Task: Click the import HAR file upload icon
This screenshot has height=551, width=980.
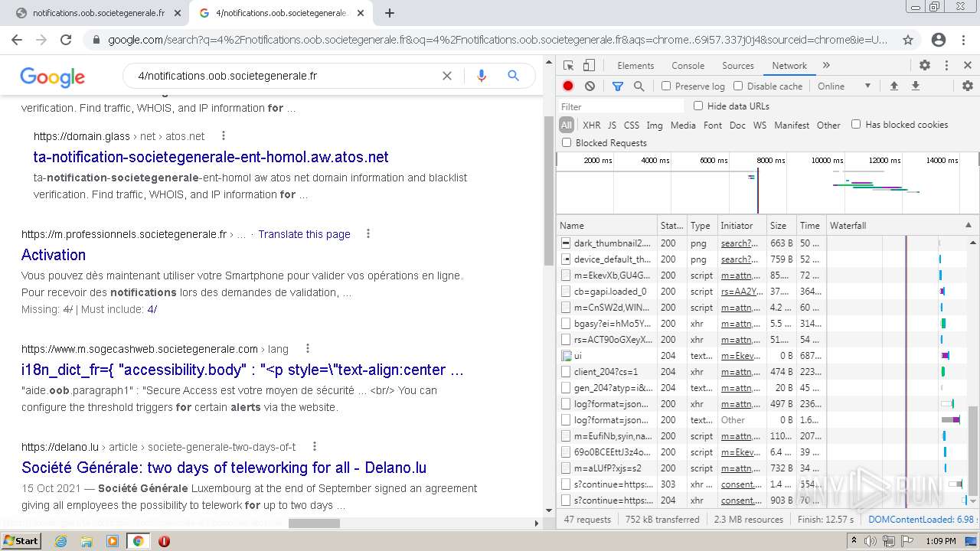Action: [893, 86]
